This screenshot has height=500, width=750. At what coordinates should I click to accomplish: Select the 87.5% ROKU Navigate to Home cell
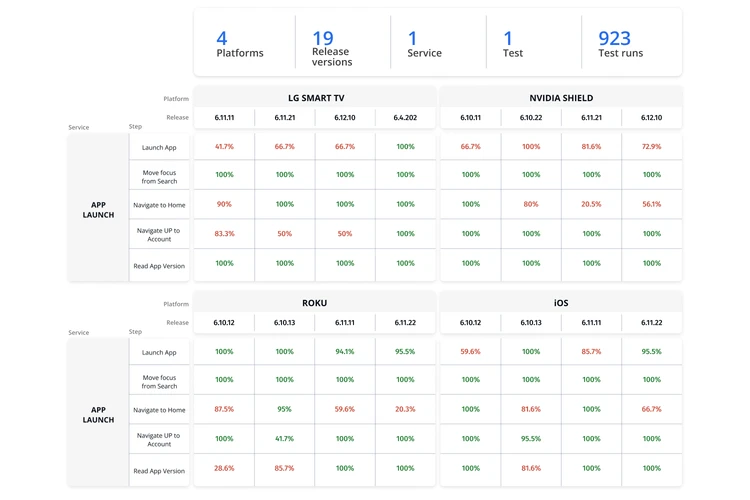224,409
